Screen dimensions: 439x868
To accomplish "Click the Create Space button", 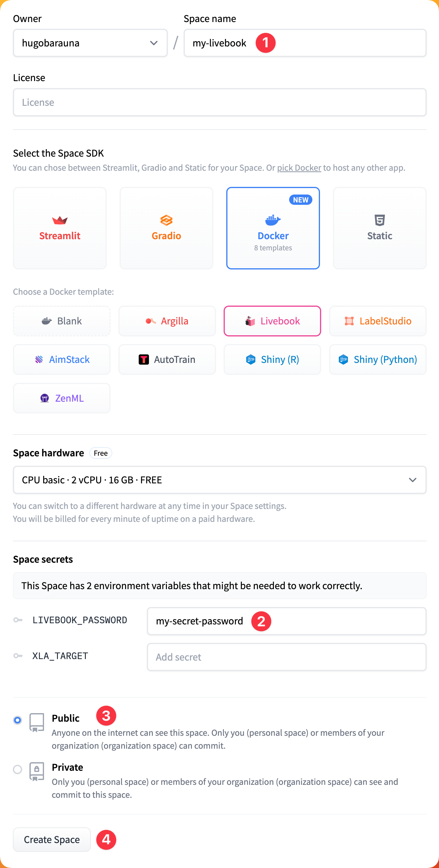I will tap(51, 839).
